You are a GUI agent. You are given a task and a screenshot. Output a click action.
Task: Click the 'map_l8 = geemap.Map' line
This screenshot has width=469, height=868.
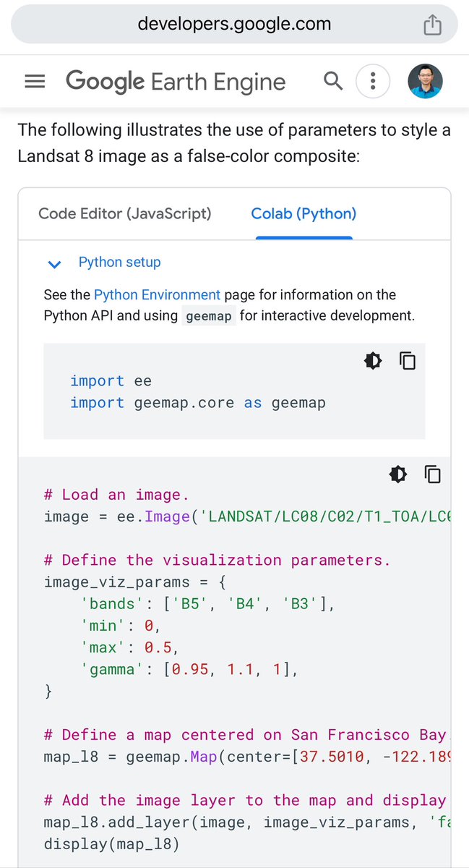247,757
